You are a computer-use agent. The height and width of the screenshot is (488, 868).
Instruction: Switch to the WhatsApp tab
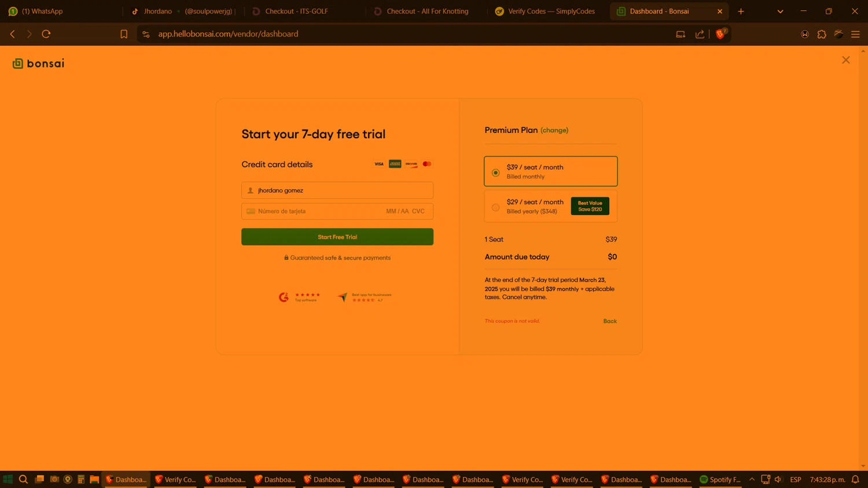click(61, 11)
